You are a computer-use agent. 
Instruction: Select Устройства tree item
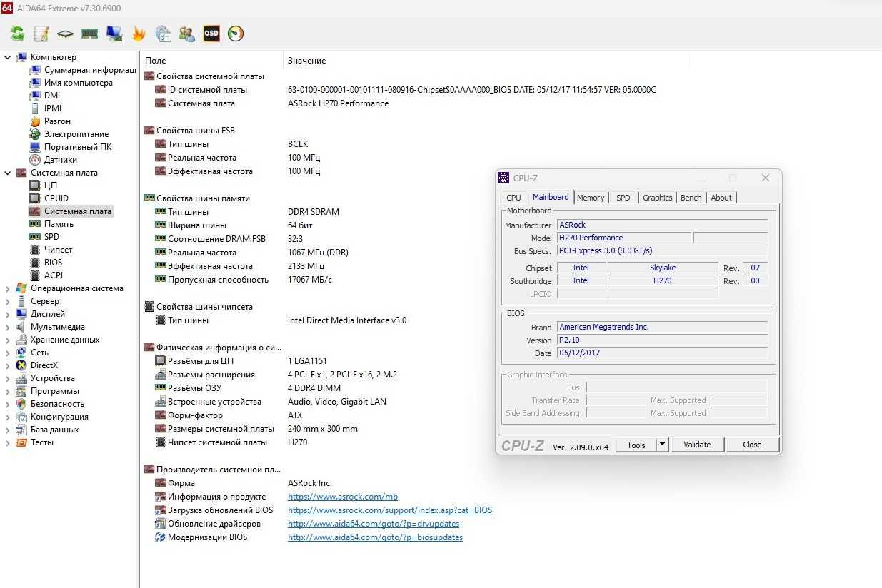(x=52, y=378)
